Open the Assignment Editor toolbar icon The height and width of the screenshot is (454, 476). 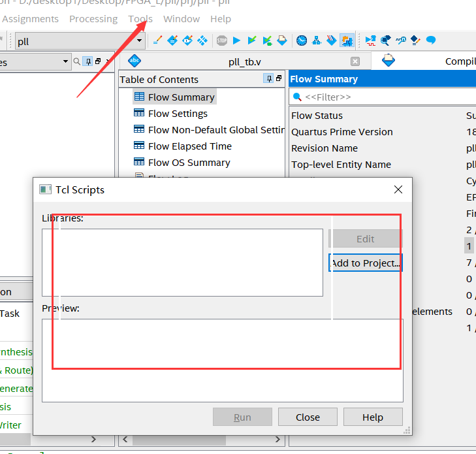172,41
